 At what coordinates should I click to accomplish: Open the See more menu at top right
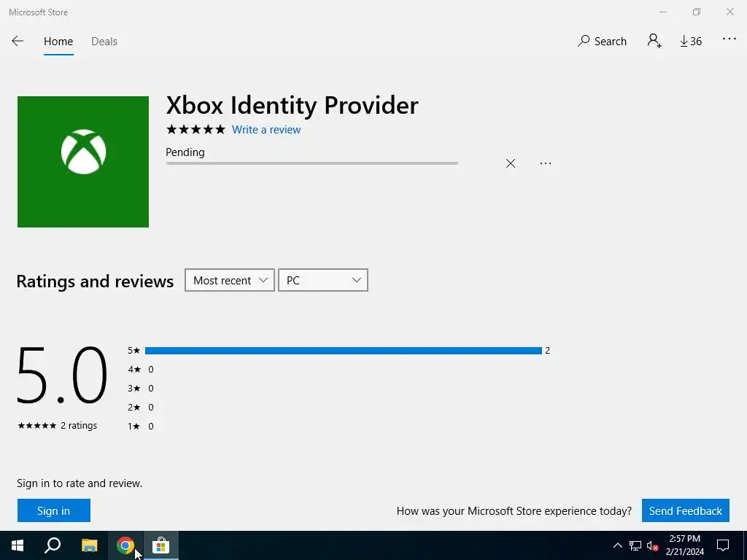click(729, 39)
